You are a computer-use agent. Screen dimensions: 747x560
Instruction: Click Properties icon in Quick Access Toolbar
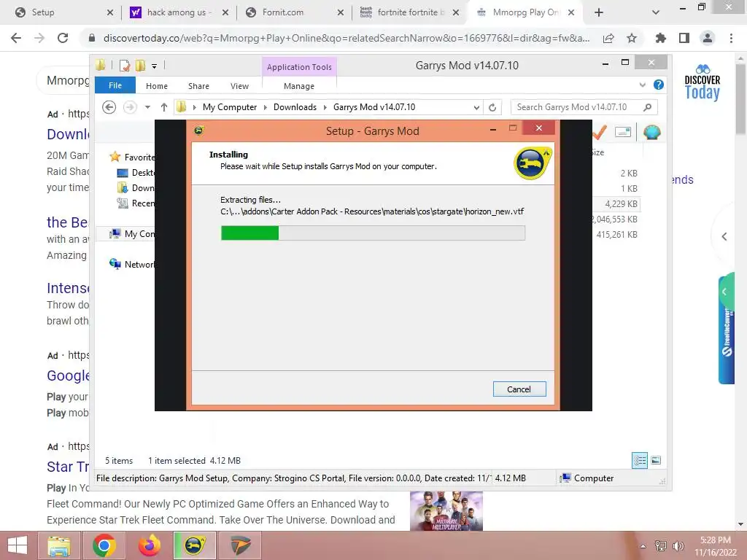tap(125, 66)
